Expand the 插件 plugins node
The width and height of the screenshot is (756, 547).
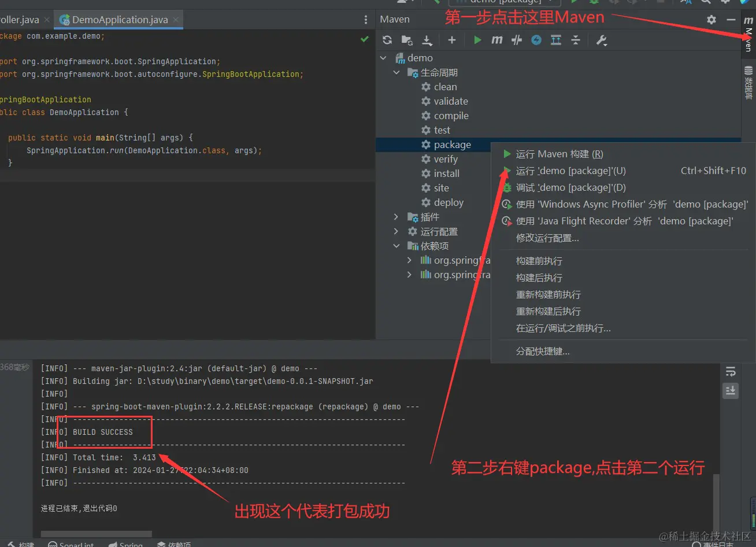[395, 217]
